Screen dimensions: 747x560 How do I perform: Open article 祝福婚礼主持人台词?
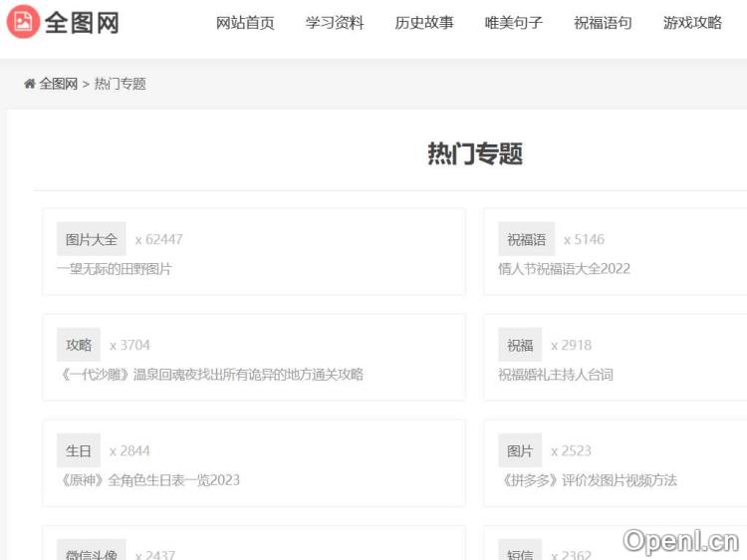click(556, 375)
